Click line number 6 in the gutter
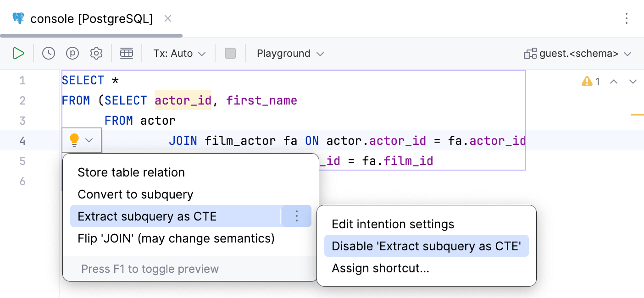 [22, 182]
